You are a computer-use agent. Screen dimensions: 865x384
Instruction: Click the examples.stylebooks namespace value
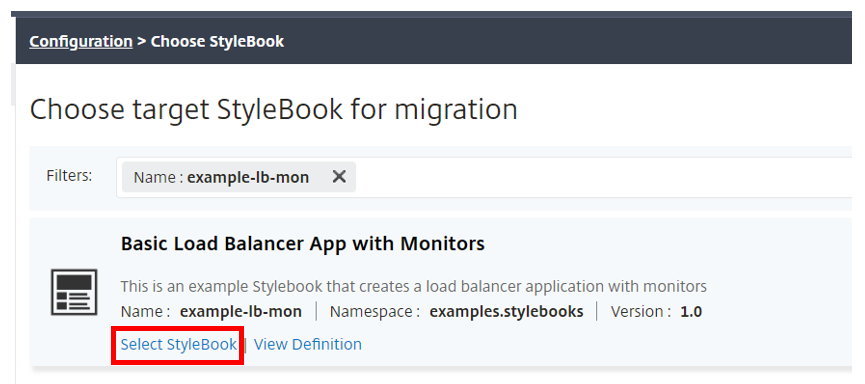click(x=506, y=312)
